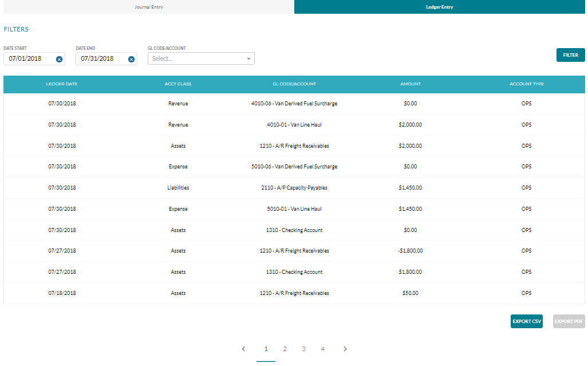Screen dimensions: 588x366
Task: Click the pagination forward arrow
Action: (345, 349)
